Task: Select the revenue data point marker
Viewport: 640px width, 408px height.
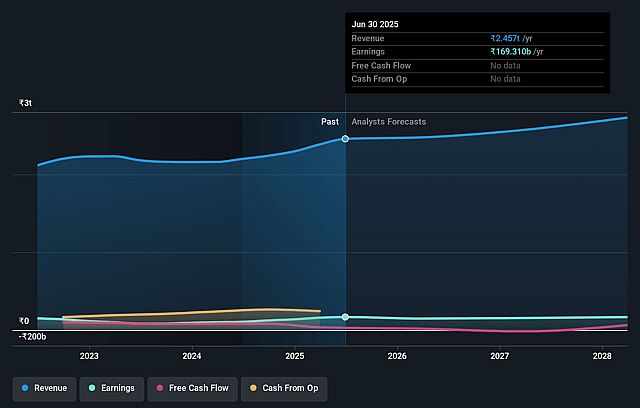Action: pyautogui.click(x=345, y=139)
